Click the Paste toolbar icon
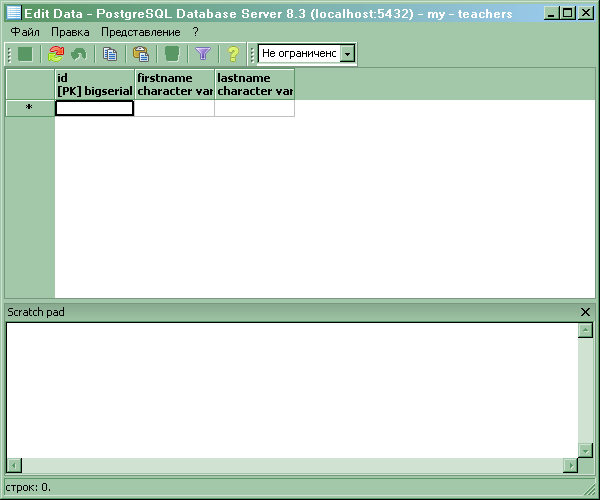Viewport: 600px width, 500px height. [141, 54]
